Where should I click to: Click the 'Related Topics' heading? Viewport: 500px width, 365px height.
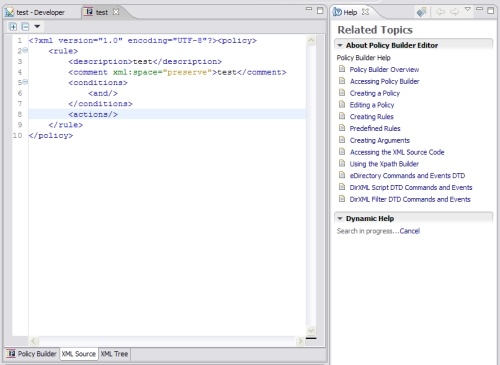coord(375,30)
